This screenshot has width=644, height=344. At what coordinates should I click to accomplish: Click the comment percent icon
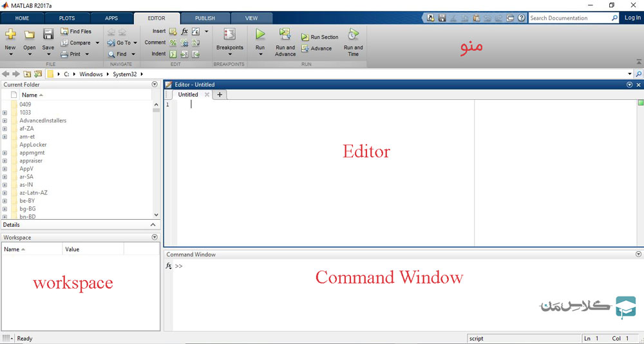point(173,43)
